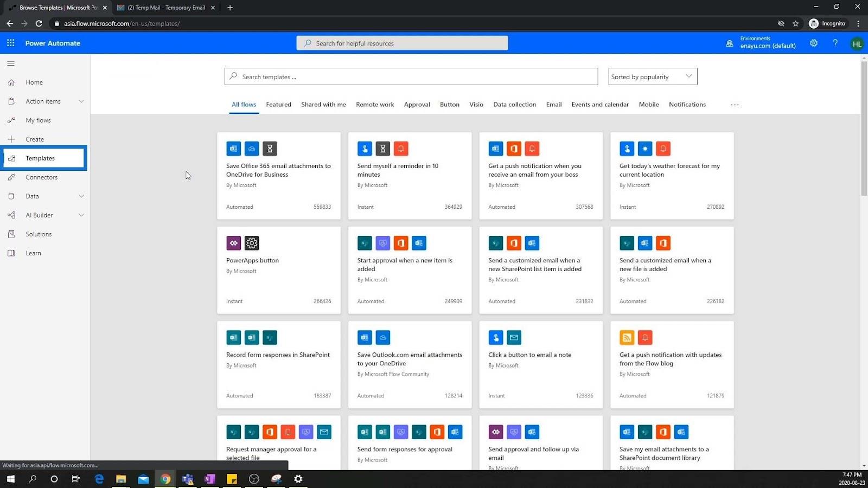Show more template categories ellipsis

click(735, 105)
